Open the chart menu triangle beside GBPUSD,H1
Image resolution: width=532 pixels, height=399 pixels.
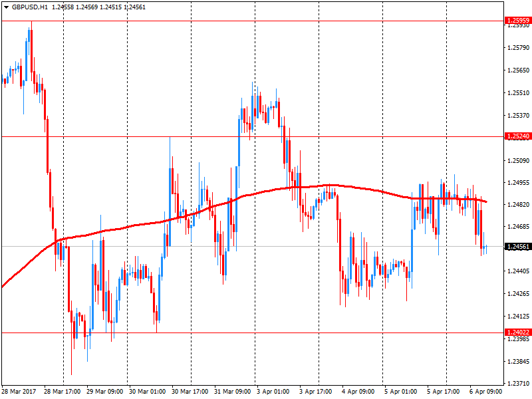(x=6, y=7)
